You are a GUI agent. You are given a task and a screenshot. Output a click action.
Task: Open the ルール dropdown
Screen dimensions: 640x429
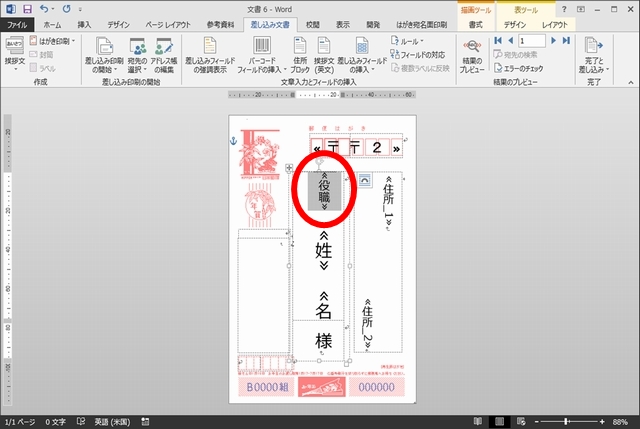coord(407,41)
